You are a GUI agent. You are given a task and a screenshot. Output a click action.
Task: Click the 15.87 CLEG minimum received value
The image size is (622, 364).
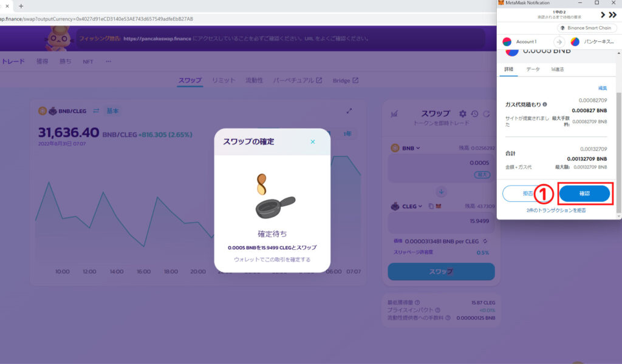(483, 303)
